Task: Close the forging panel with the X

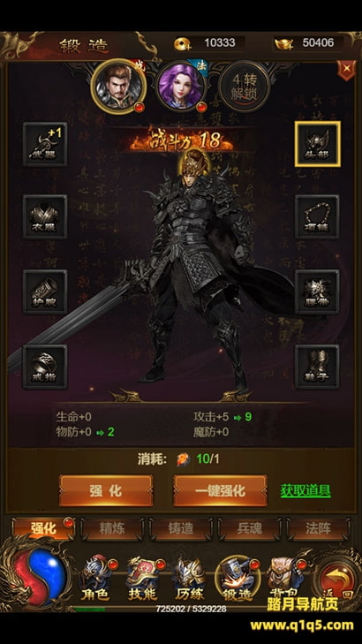Action: (347, 69)
